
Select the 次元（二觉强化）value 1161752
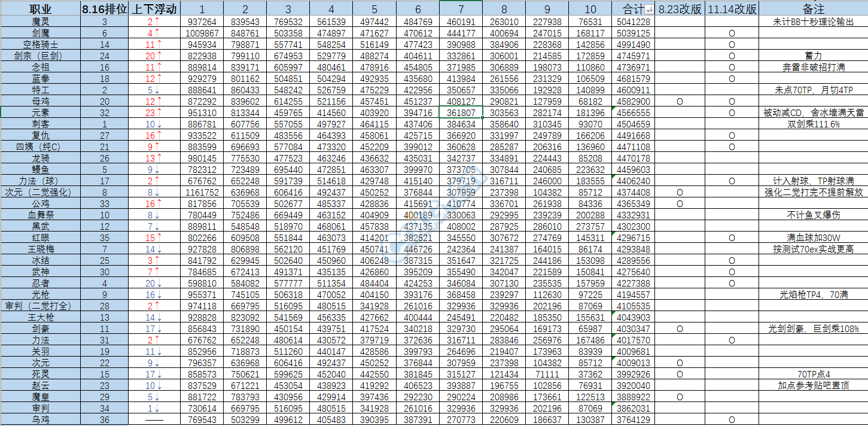coord(202,193)
